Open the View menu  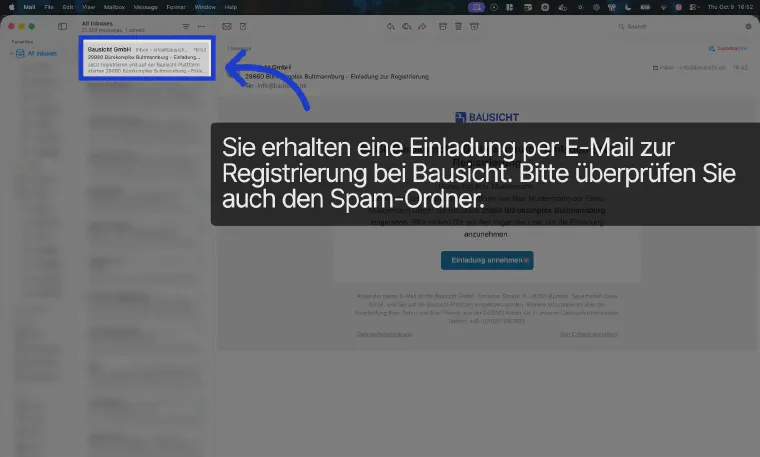point(88,7)
